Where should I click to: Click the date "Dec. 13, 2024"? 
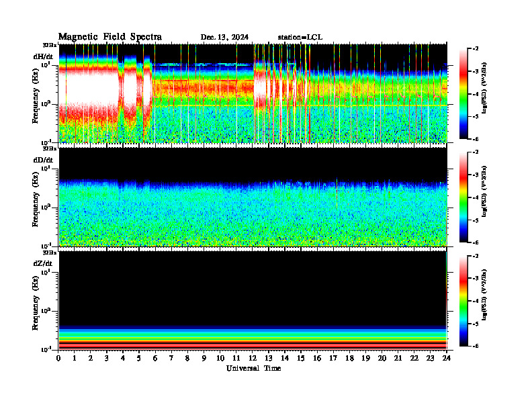(x=224, y=37)
